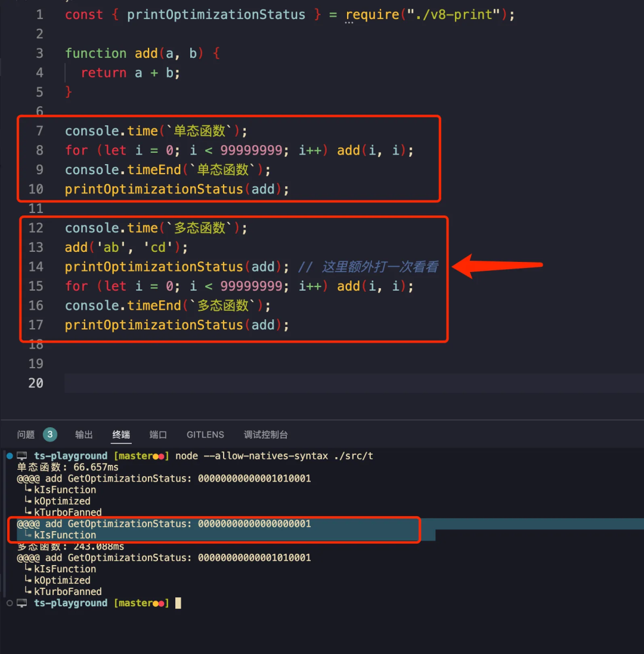
Task: Click the computer icon in the last terminal prompt
Action: [22, 603]
